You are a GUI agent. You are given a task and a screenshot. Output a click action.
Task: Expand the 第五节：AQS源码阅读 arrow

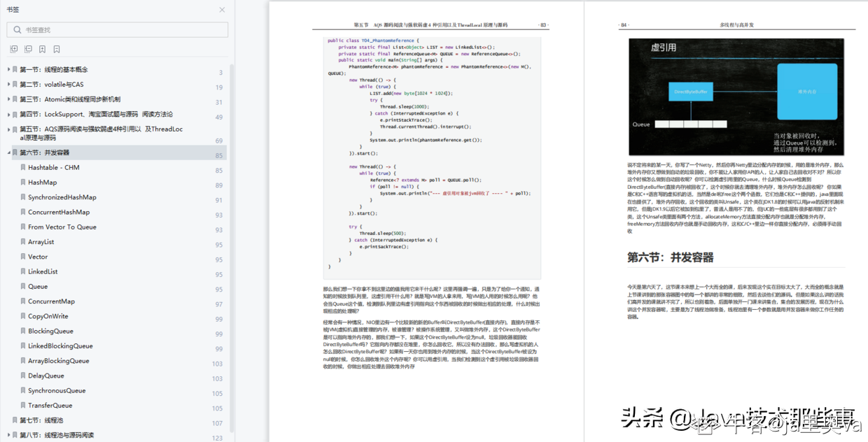(9, 129)
